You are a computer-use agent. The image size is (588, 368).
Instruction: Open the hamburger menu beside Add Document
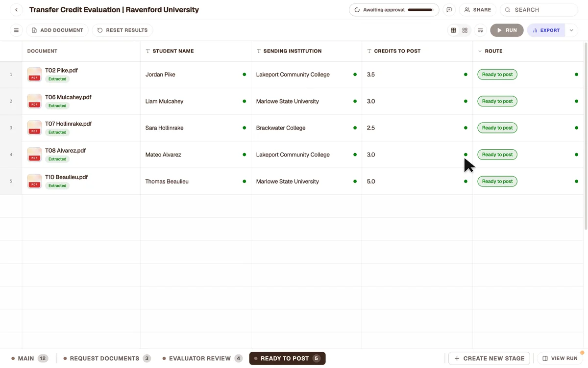point(16,30)
